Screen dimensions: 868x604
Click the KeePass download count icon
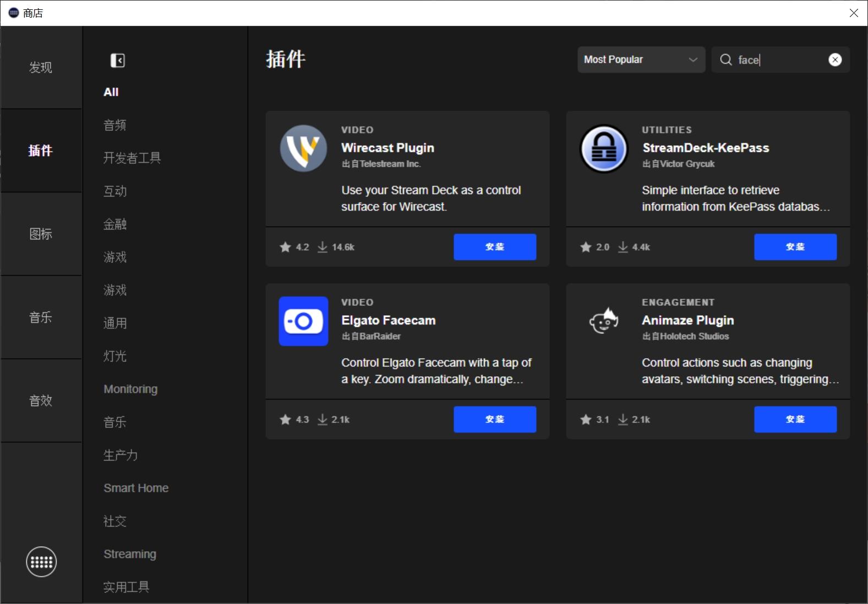click(x=623, y=247)
